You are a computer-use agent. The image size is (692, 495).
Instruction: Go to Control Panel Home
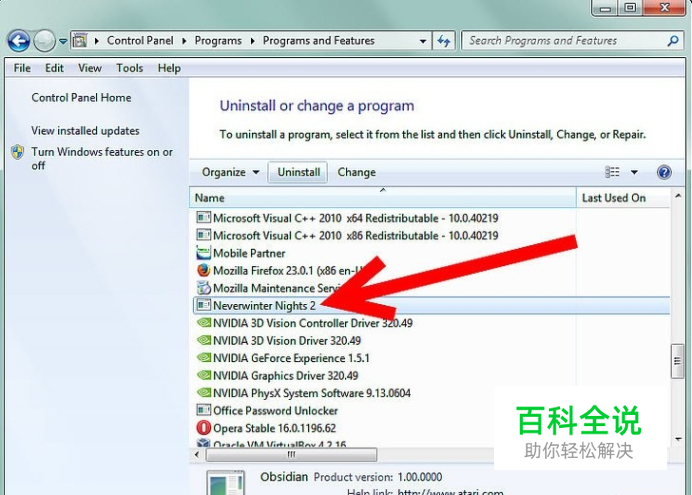coord(81,98)
